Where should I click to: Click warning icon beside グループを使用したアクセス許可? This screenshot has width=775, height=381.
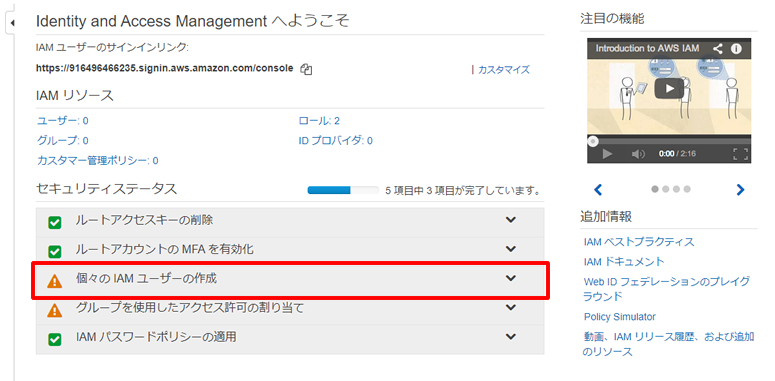pyautogui.click(x=54, y=310)
